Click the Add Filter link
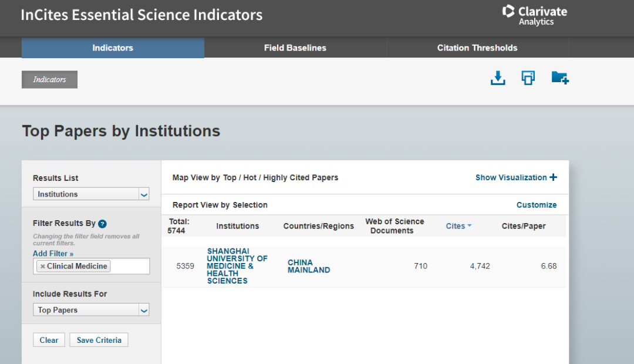634x364 pixels. click(53, 254)
